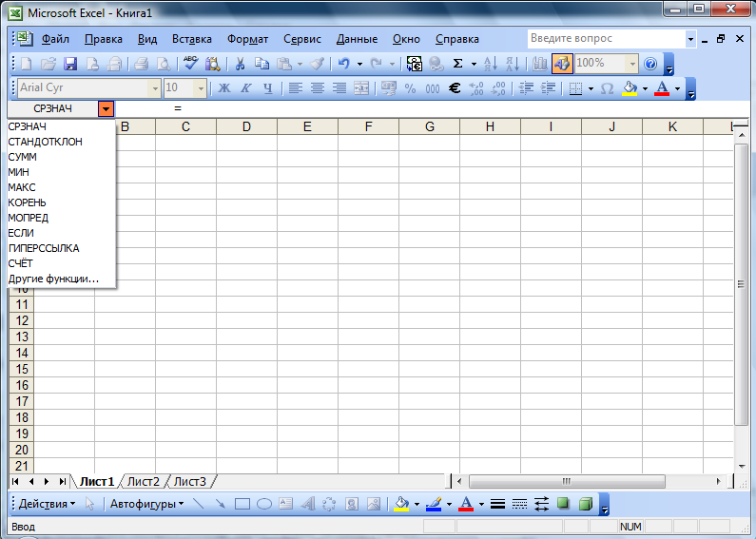This screenshot has width=756, height=539.
Task: Open Excel help question mark
Action: pos(650,64)
